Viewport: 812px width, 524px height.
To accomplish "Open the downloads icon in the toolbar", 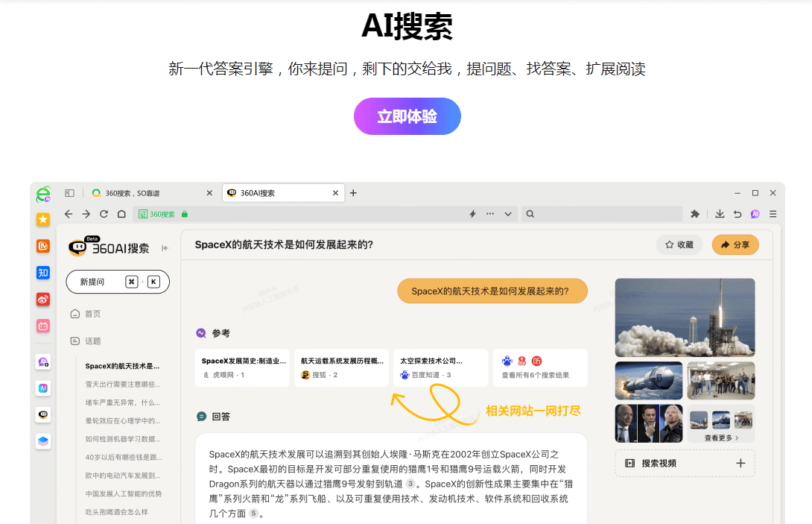I will pyautogui.click(x=720, y=214).
